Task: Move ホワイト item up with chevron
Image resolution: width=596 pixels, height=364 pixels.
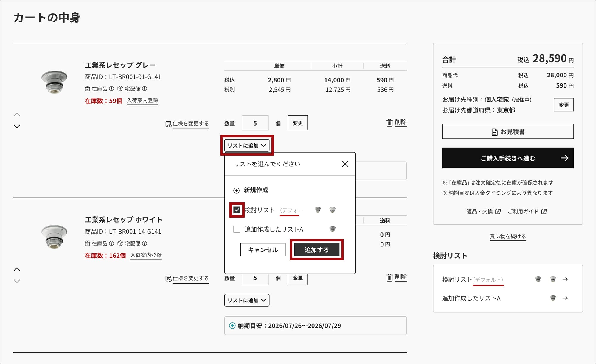Action: [x=17, y=269]
